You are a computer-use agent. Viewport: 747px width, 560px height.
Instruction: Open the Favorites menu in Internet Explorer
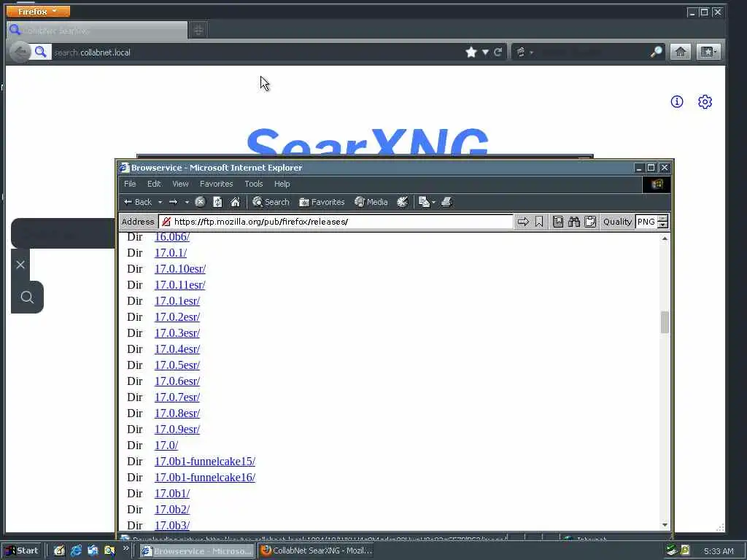(216, 184)
